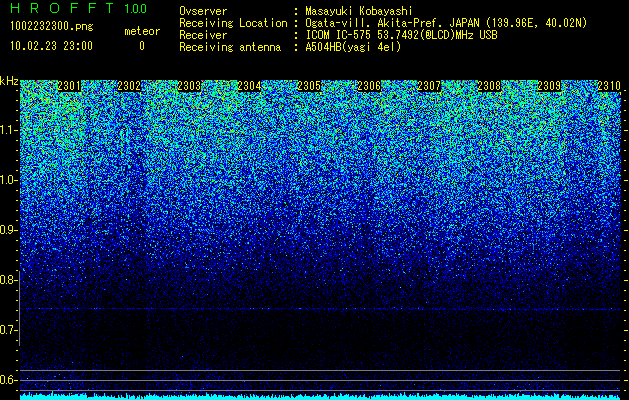Click the date stamp 10.02.23 23:00
The height and width of the screenshot is (400, 629).
click(51, 46)
